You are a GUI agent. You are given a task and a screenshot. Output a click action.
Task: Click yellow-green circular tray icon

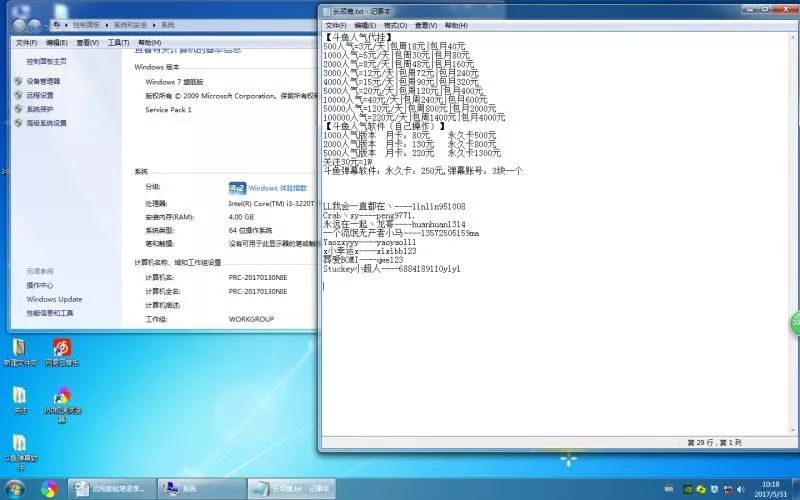coord(701,489)
